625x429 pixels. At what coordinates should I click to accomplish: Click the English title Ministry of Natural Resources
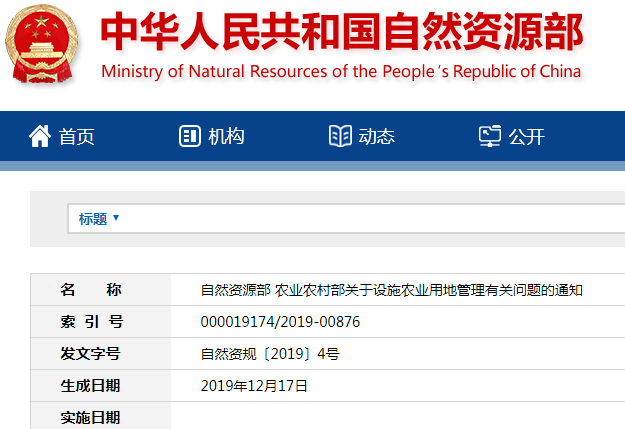(341, 71)
